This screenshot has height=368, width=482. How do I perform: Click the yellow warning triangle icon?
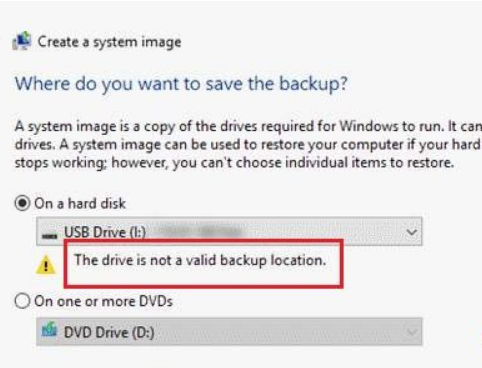point(46,264)
